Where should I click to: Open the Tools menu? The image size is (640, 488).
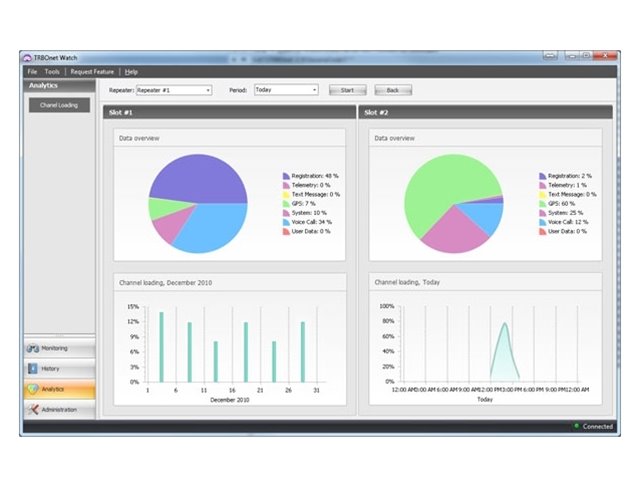tap(52, 72)
